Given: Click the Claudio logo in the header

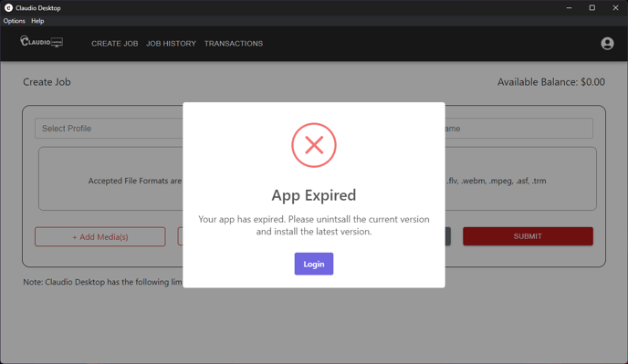Looking at the screenshot, I should tap(42, 41).
